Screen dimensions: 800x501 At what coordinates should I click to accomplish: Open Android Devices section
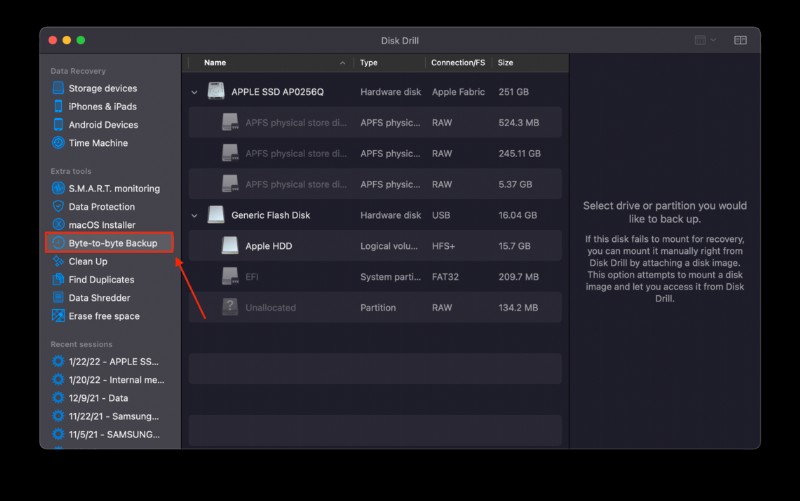[95, 125]
